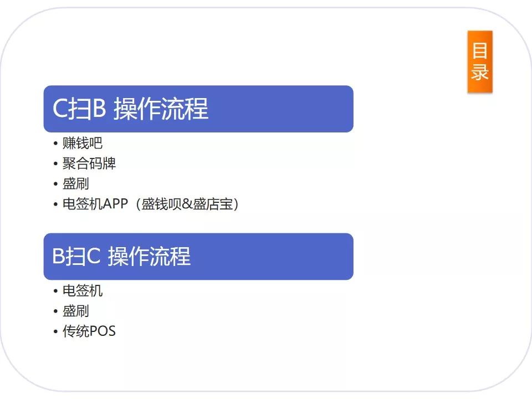
Task: Open the 赚钱吧 list item
Action: coord(83,143)
